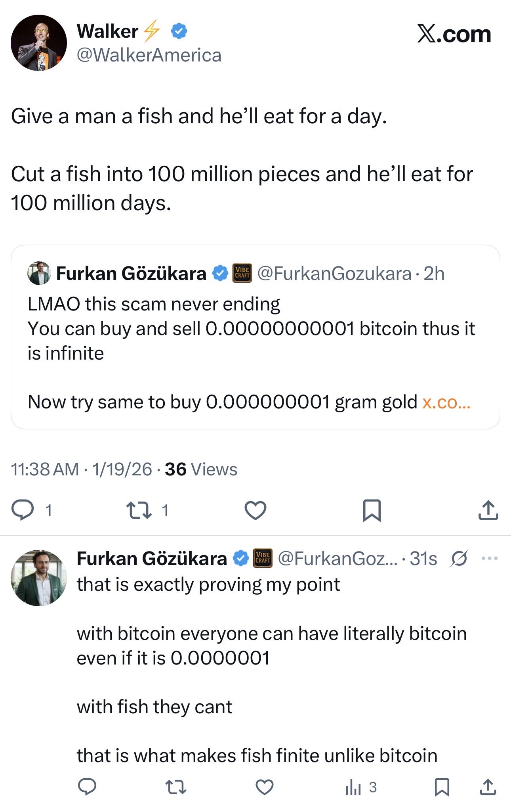Open the truncated x.co link in quote
Viewport: 511px width, 812px height.
pyautogui.click(x=446, y=402)
